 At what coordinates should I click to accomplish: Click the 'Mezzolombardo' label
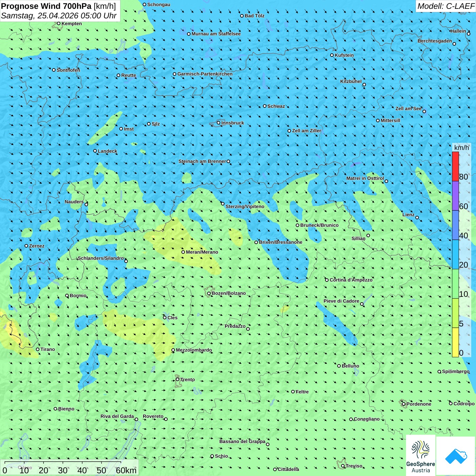coord(194,350)
